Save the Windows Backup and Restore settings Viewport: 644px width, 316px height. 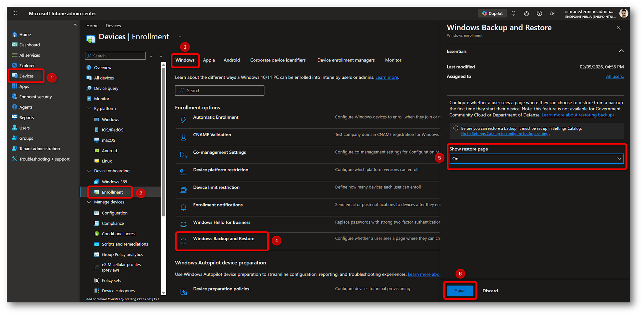(460, 291)
